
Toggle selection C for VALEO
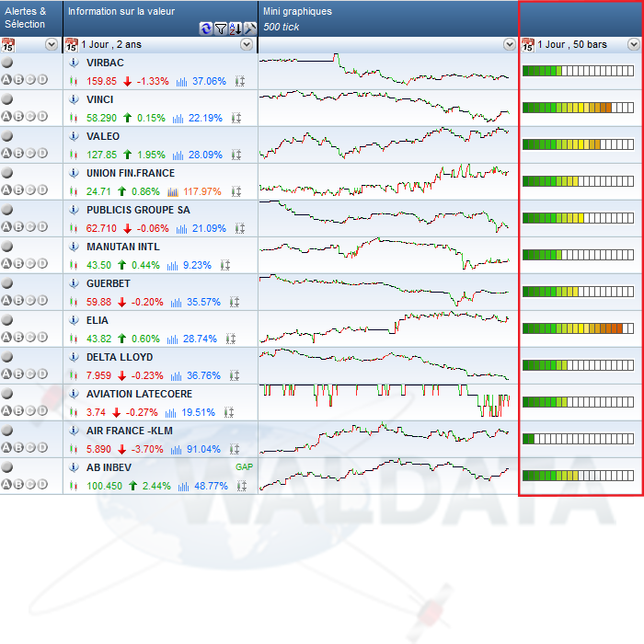coord(30,153)
